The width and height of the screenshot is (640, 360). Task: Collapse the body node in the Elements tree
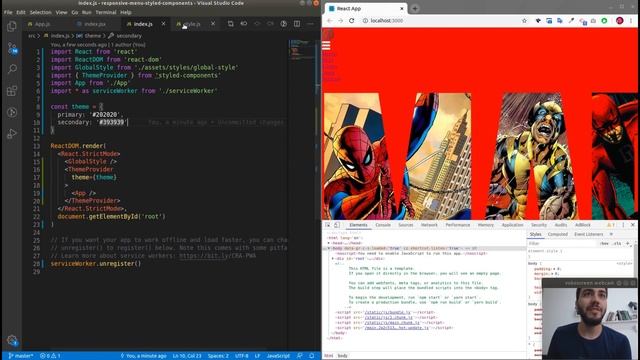tap(329, 248)
